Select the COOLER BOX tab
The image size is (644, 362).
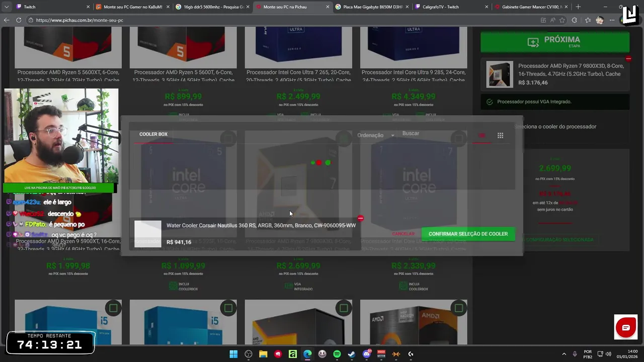(x=153, y=134)
